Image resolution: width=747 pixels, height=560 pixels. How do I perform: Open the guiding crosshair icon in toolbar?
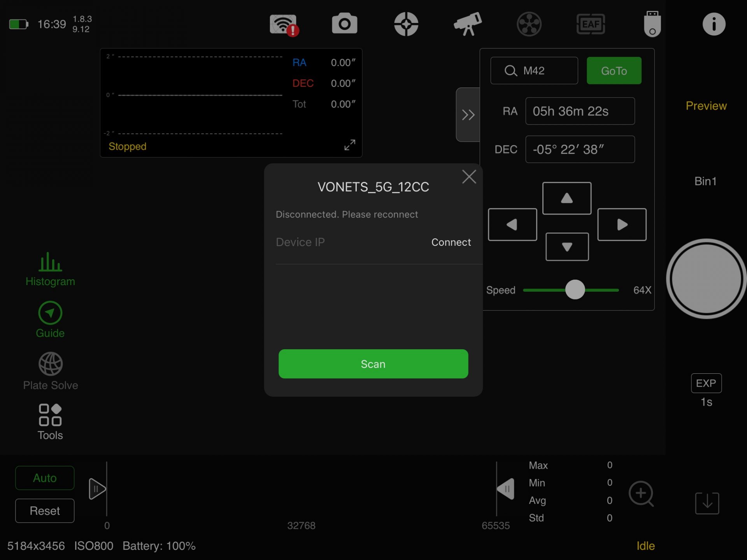click(x=406, y=24)
